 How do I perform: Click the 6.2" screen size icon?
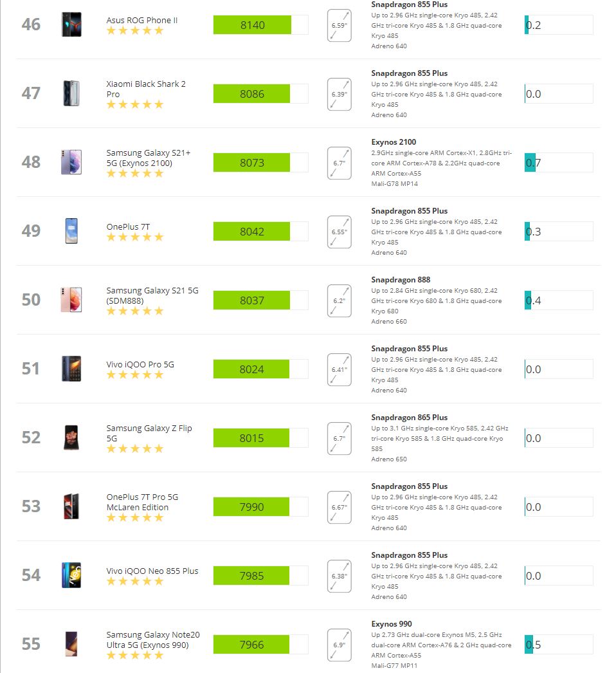tap(340, 301)
